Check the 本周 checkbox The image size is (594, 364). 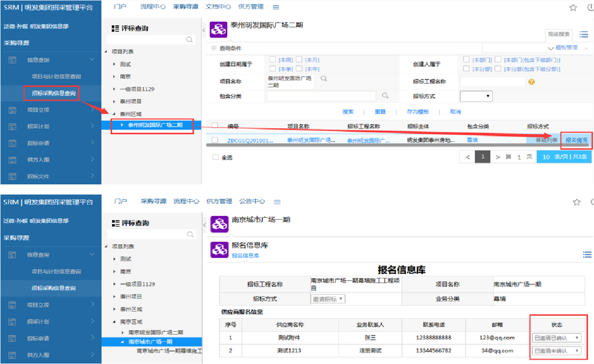pyautogui.click(x=273, y=60)
